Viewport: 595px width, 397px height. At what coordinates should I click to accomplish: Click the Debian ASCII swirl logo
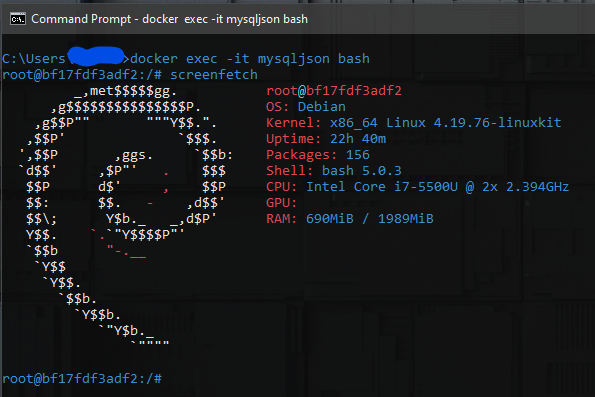[x=126, y=216]
